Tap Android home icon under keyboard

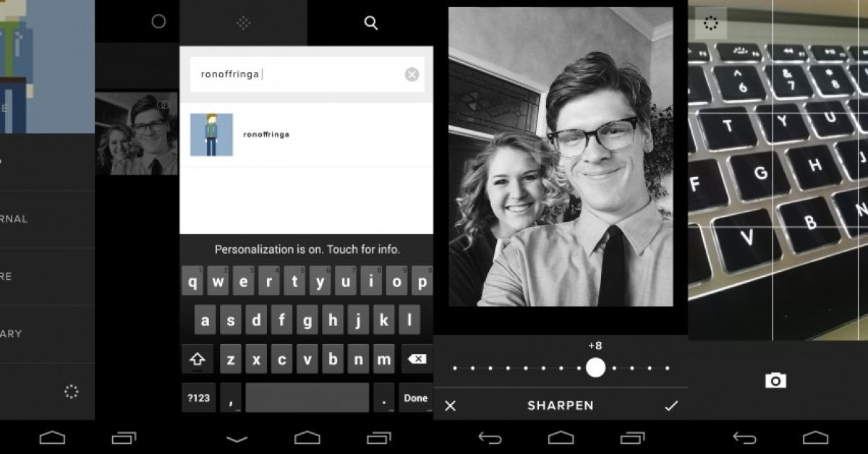click(307, 437)
